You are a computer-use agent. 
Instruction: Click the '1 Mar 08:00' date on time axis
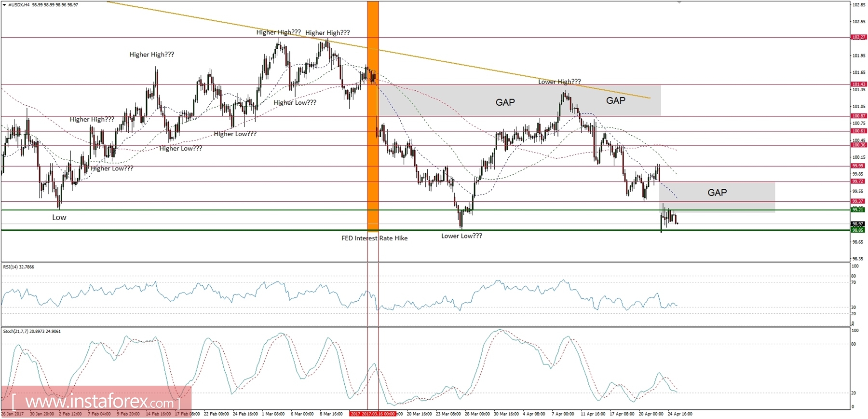click(x=273, y=414)
